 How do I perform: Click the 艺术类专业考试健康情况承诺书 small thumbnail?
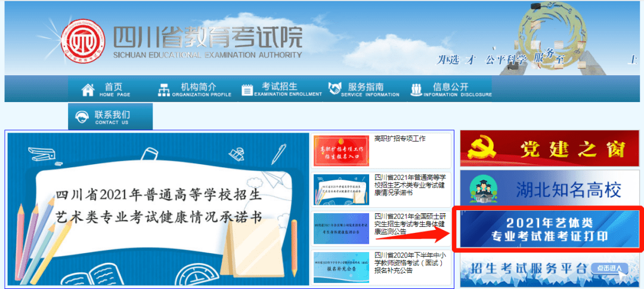[341, 189]
